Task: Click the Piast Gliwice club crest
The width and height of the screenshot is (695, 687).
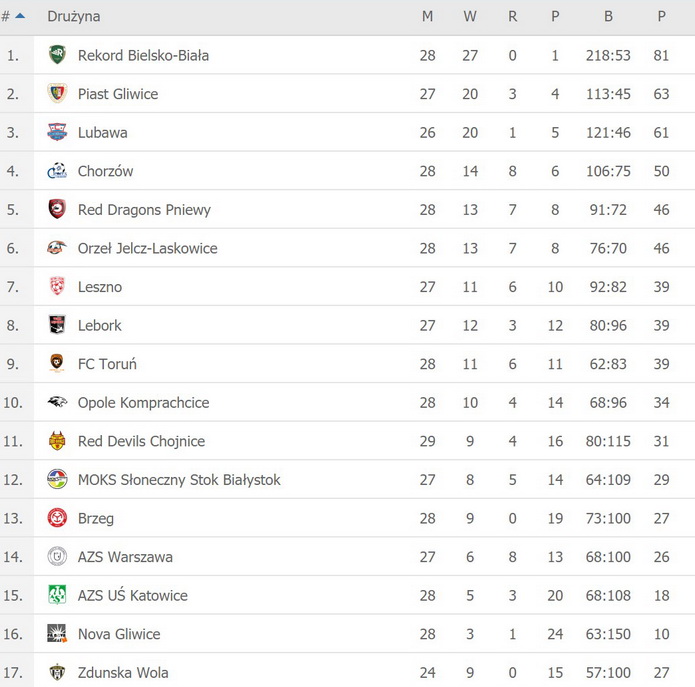Action: [x=57, y=94]
